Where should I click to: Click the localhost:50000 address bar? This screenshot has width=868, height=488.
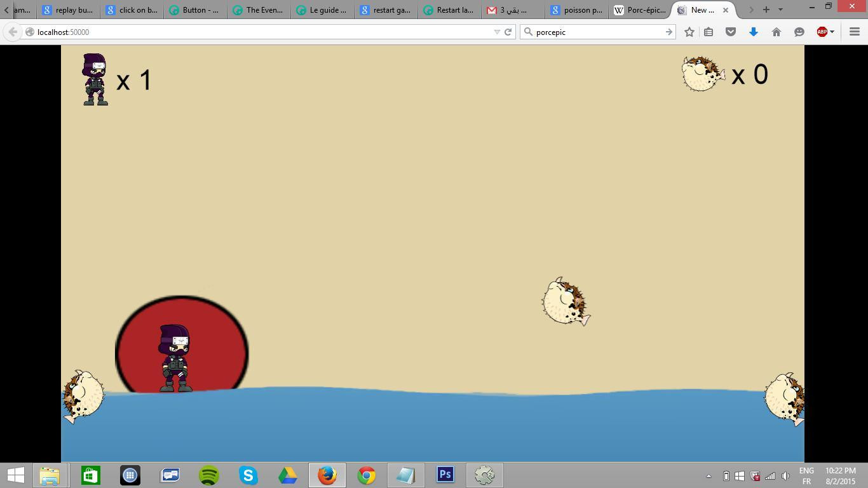pos(261,32)
